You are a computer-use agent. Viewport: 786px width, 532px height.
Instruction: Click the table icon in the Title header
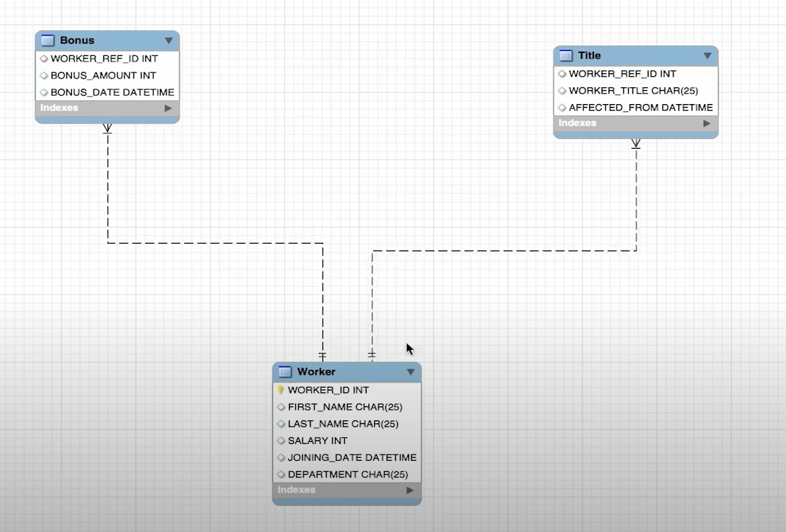click(x=565, y=55)
